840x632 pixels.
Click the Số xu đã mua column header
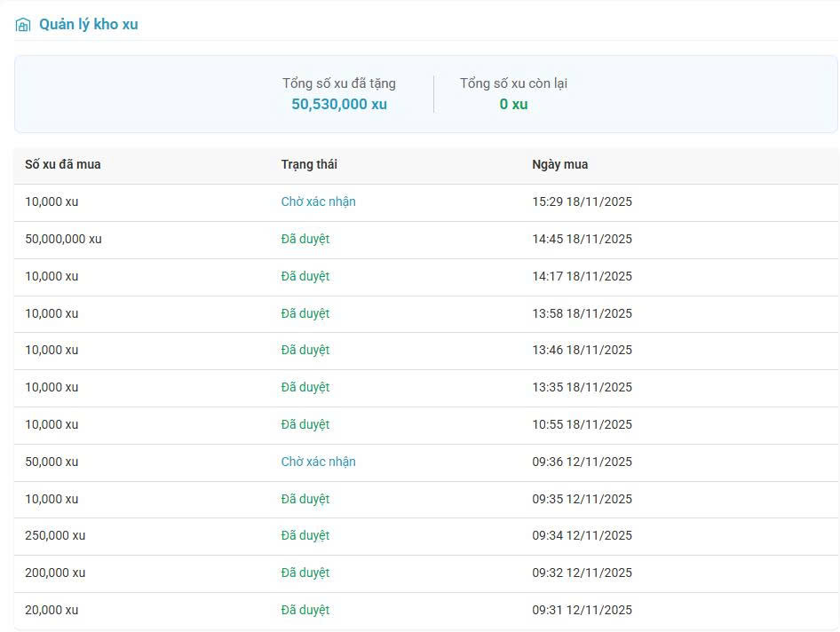click(x=63, y=164)
